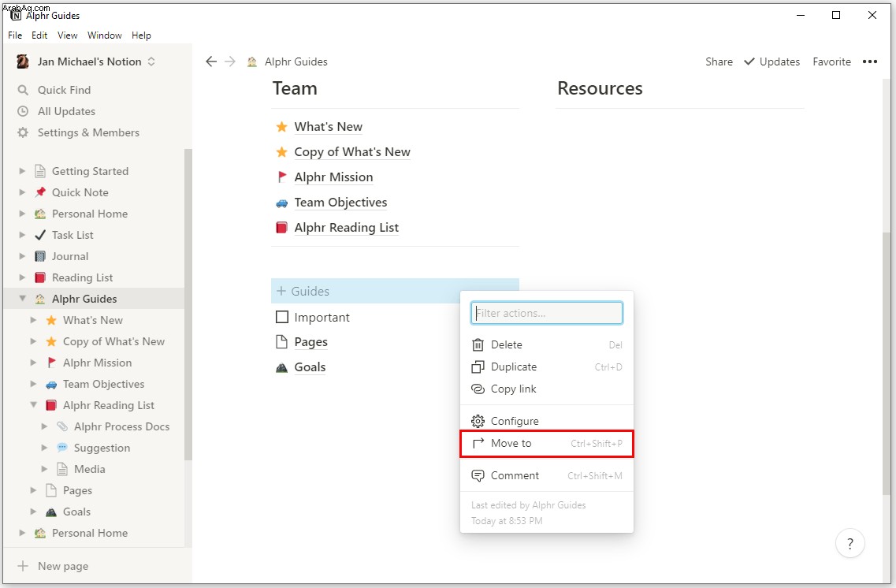Click the pushpin icon of Quick Note in sidebar
The image size is (896, 588).
pyautogui.click(x=40, y=192)
